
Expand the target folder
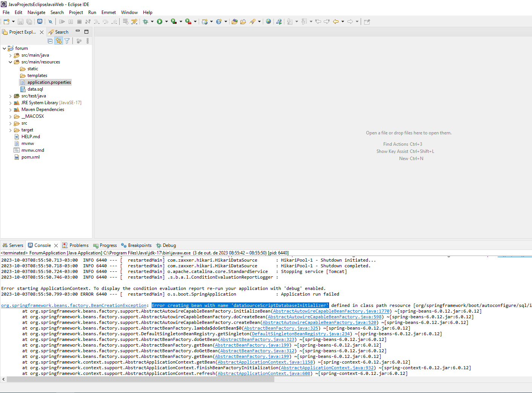click(10, 130)
